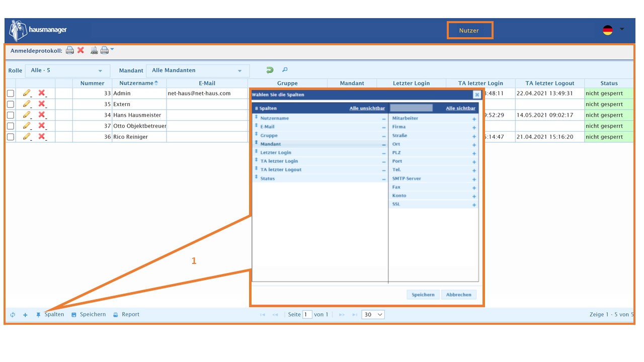This screenshot has height=362, width=644.
Task: Click the Status column header
Action: click(x=609, y=83)
